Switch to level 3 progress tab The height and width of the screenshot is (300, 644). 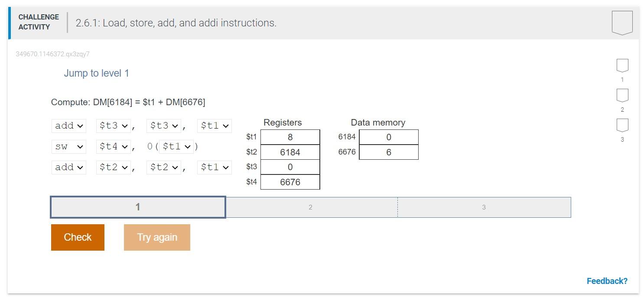[x=484, y=207]
